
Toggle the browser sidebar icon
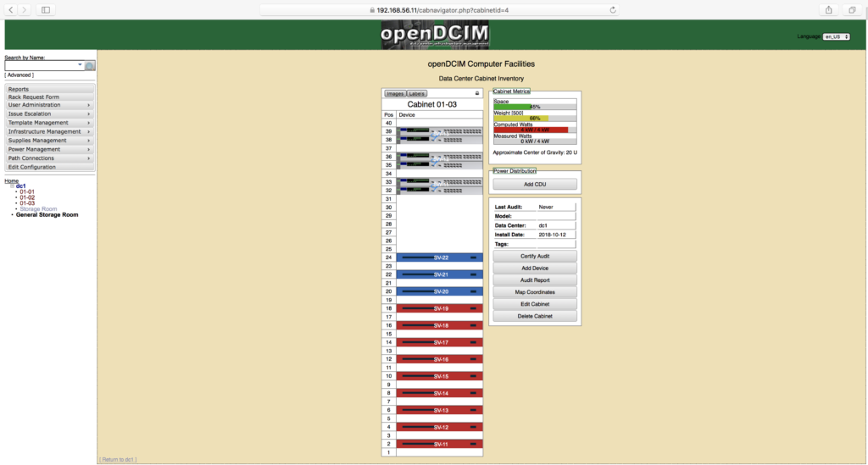pos(46,9)
